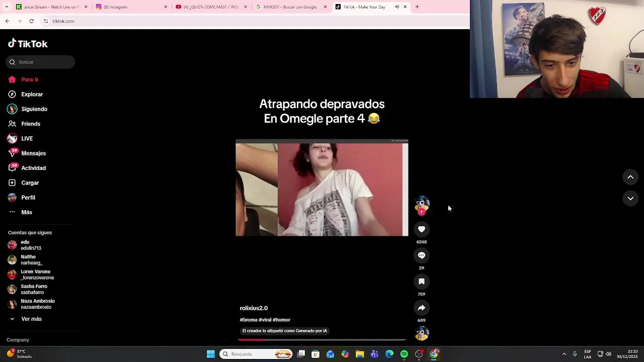
Task: Switch ESP LAA keyboard language
Action: click(588, 354)
